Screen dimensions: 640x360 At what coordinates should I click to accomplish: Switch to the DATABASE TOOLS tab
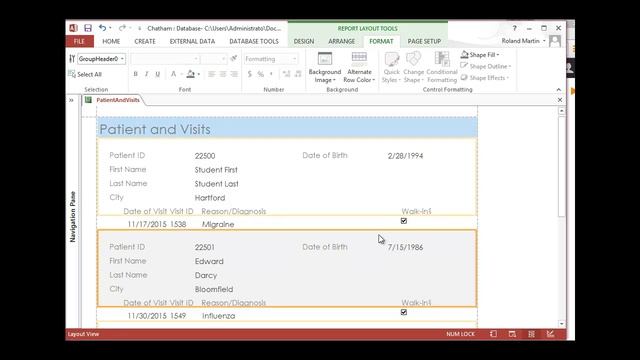254,41
